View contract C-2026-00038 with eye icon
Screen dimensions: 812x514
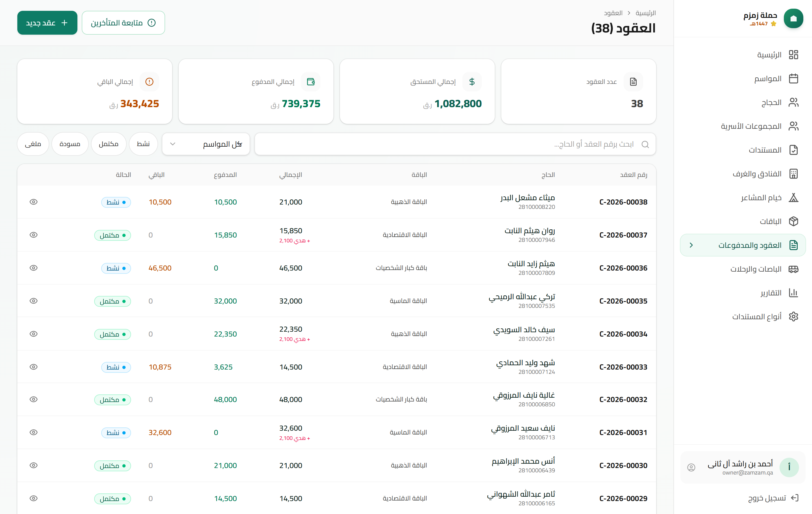click(x=33, y=202)
